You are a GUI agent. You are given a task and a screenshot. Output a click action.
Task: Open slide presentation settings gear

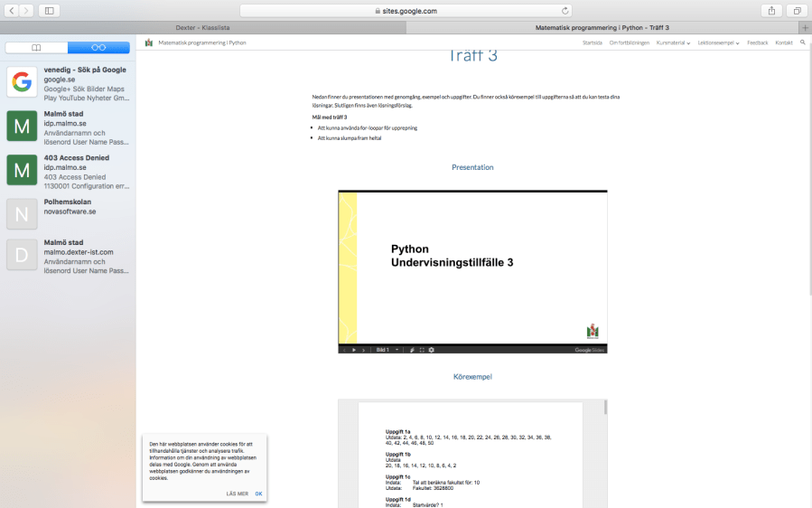431,350
